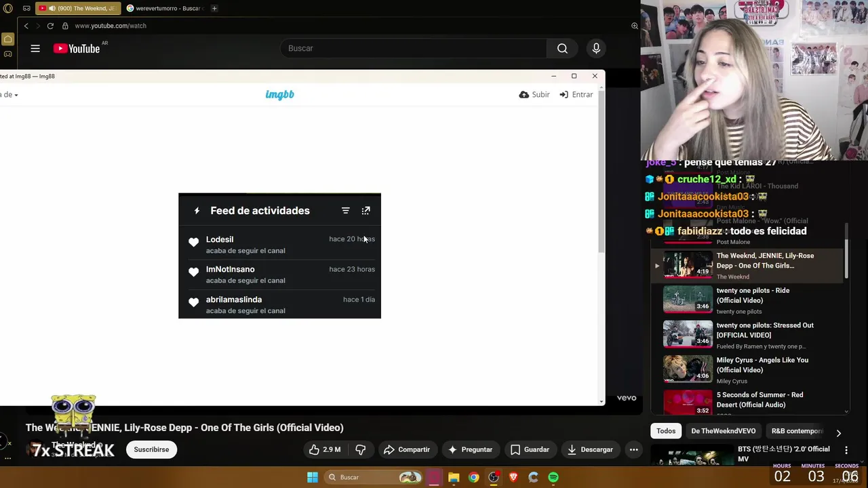Image resolution: width=868 pixels, height=488 pixels.
Task: Click the sidebar home icon
Action: [7, 39]
